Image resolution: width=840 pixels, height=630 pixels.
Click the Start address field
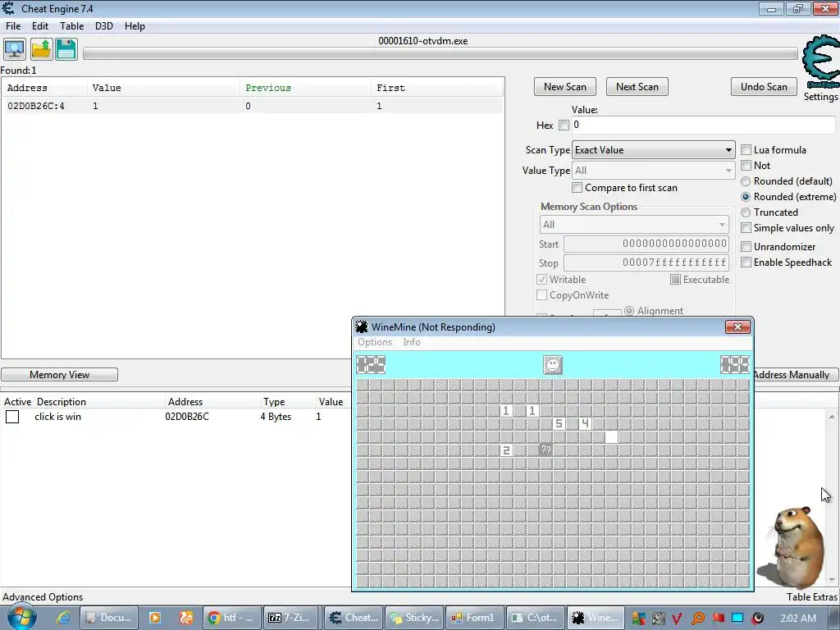tap(646, 244)
